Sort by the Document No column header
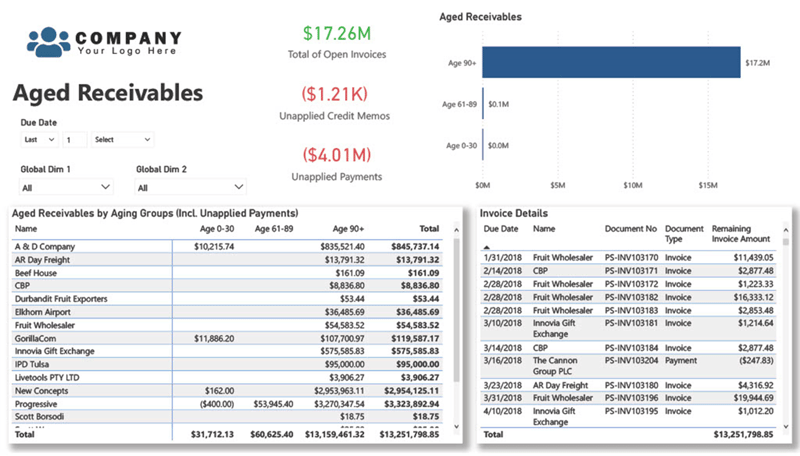This screenshot has height=456, width=800. pos(630,229)
